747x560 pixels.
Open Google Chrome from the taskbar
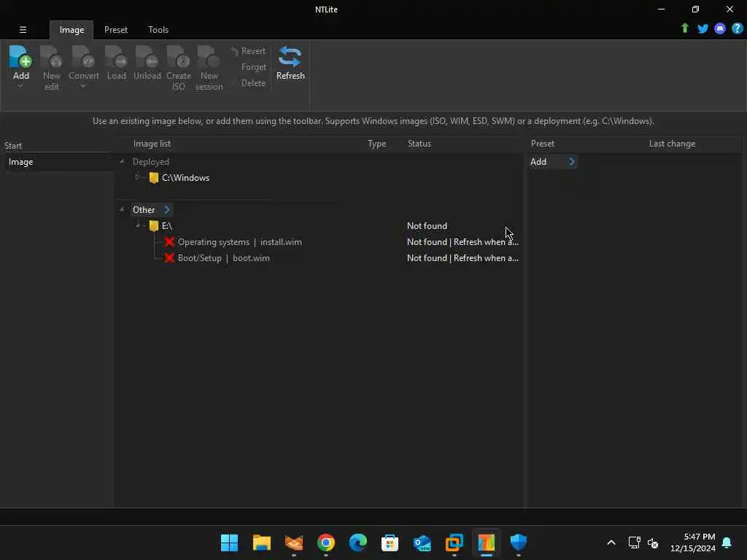(326, 542)
